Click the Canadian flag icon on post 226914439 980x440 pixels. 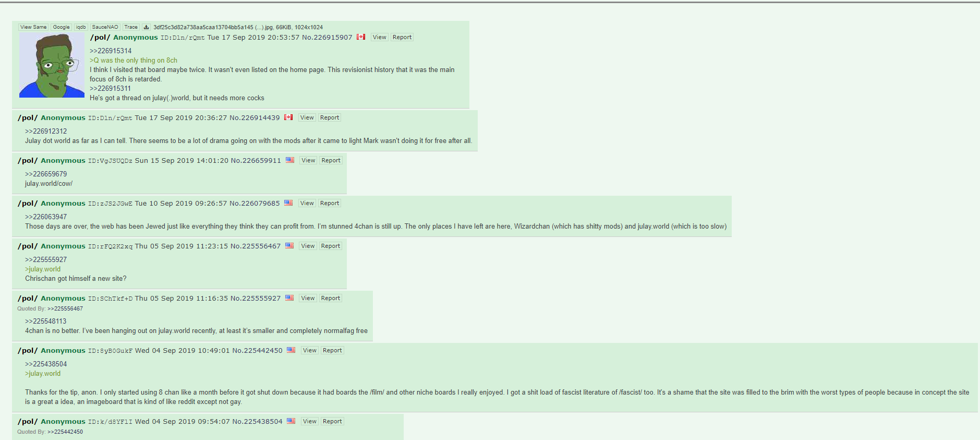(x=288, y=117)
